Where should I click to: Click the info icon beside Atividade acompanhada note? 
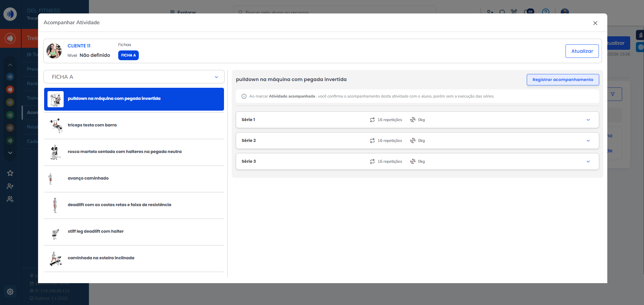244,97
